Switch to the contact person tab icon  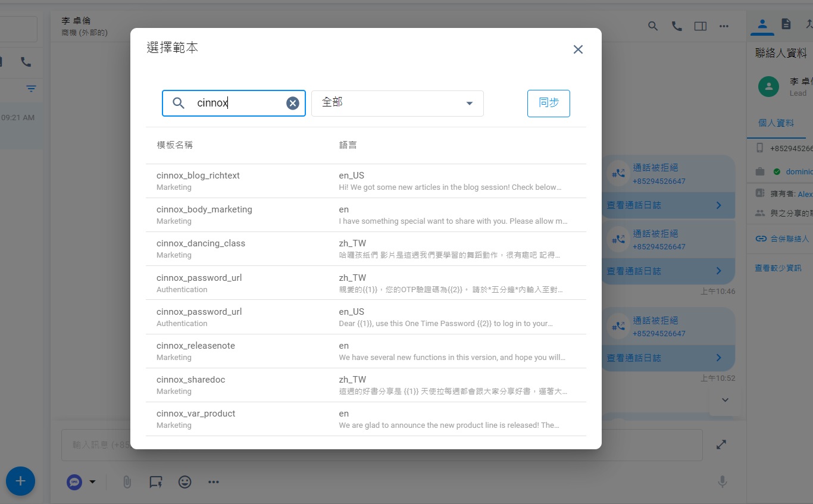coord(762,24)
